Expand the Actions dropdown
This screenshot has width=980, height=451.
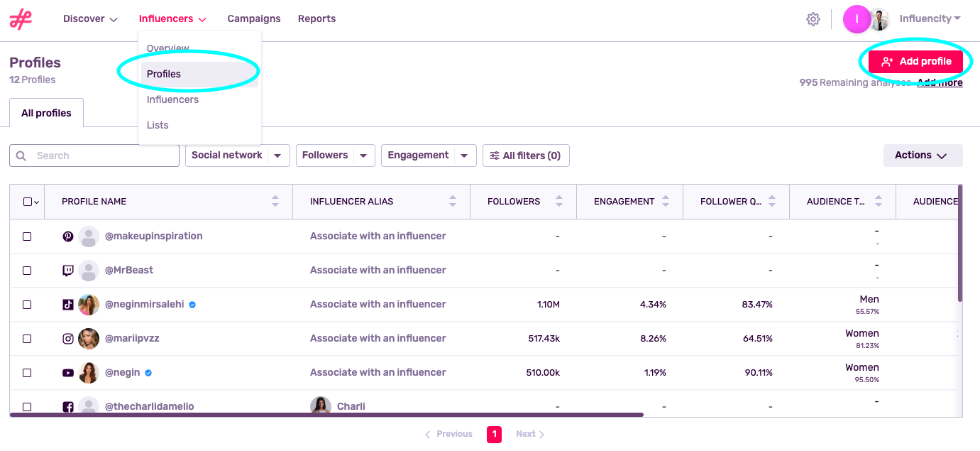[922, 155]
